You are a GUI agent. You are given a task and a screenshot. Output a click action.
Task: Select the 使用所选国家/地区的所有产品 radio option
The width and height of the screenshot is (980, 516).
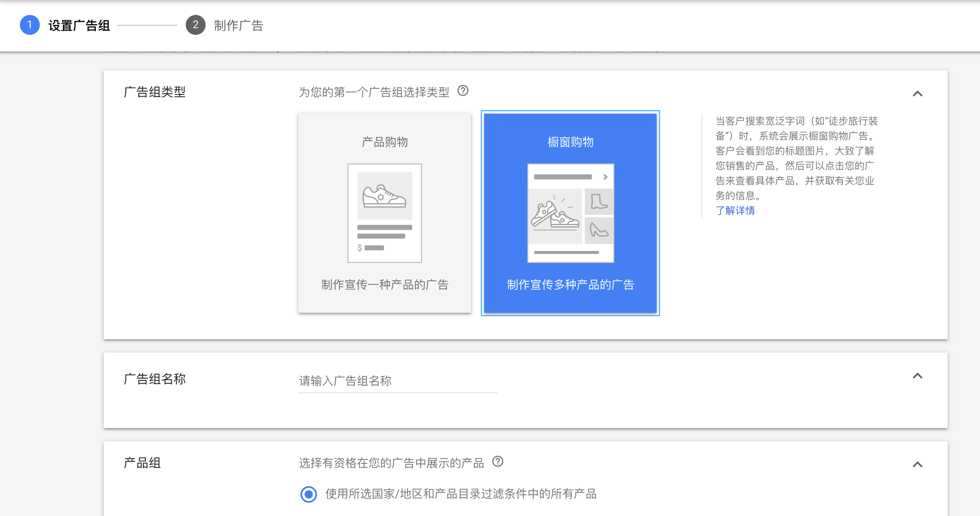pos(308,494)
